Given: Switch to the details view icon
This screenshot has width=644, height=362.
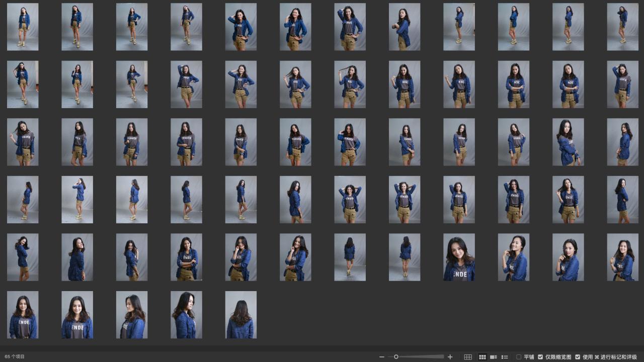Looking at the screenshot, I should pos(494,357).
